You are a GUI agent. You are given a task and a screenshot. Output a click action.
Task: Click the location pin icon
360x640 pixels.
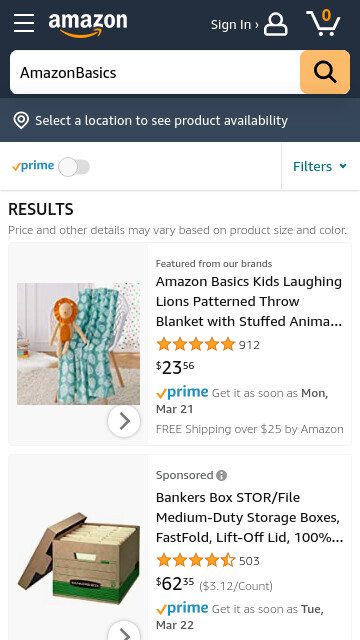point(21,121)
